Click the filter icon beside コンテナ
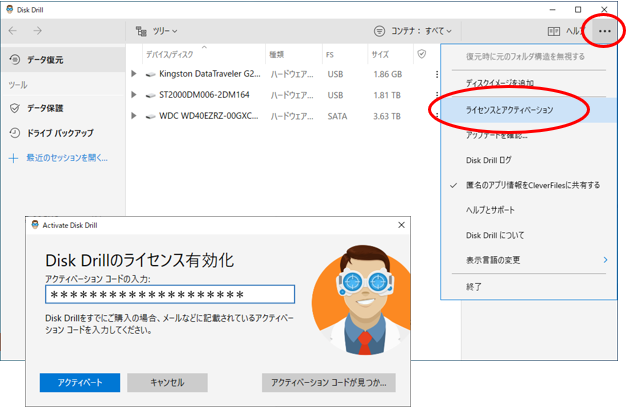The image size is (628, 408). tap(379, 31)
